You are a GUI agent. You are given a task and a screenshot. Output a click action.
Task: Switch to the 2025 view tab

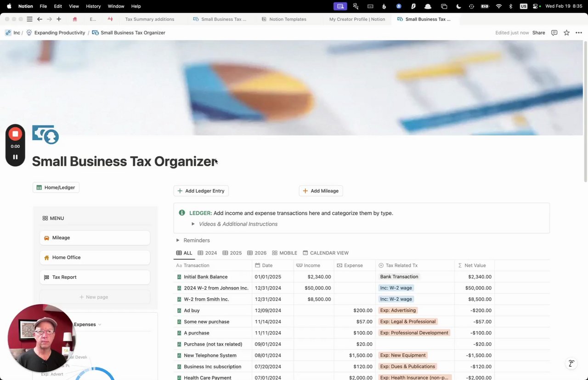232,253
